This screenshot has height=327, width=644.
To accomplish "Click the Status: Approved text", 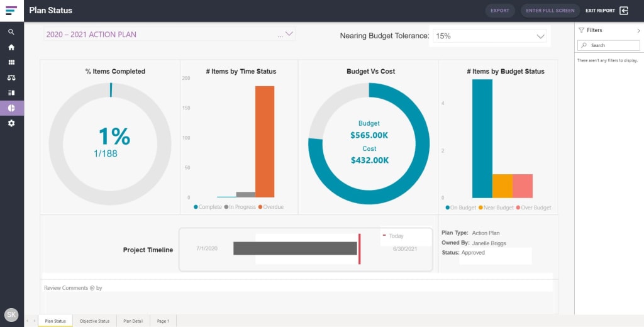I will click(463, 253).
